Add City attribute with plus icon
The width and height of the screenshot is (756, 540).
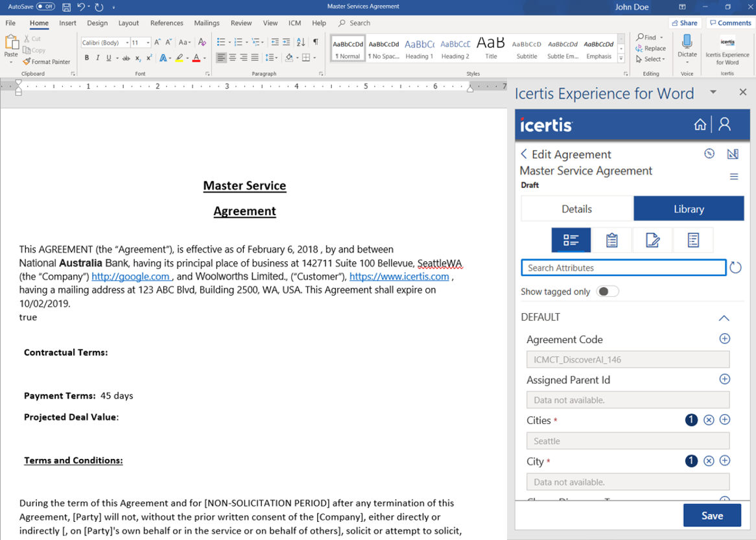(724, 460)
